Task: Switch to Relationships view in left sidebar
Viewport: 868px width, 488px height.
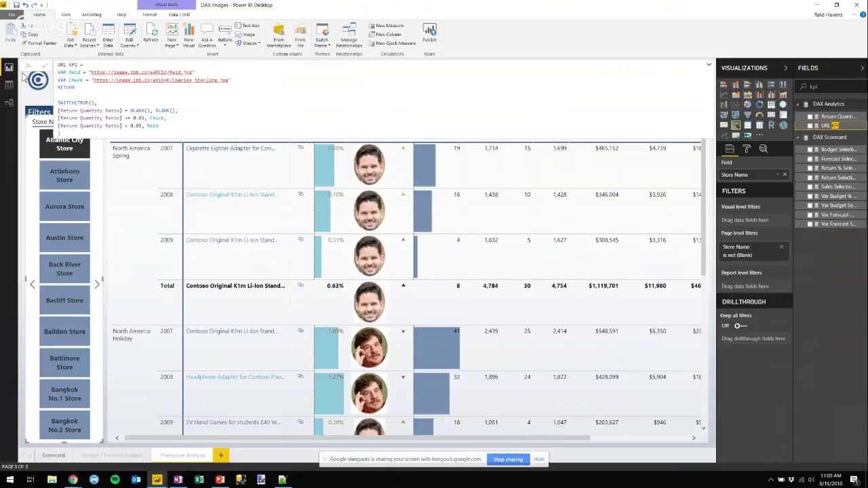Action: point(9,102)
